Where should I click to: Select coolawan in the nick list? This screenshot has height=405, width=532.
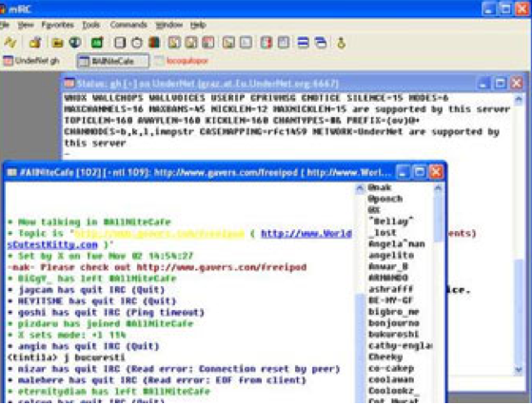(x=391, y=379)
